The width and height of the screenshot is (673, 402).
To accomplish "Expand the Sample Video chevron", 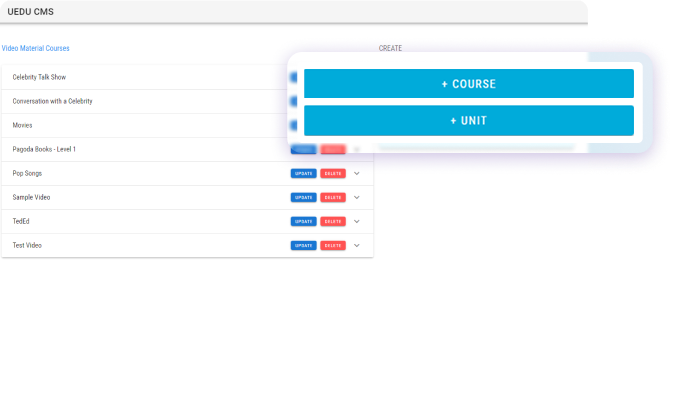I will [357, 197].
